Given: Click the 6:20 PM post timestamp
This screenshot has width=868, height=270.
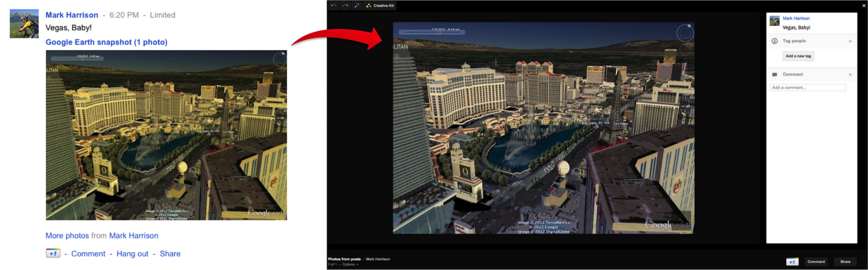Looking at the screenshot, I should 124,15.
